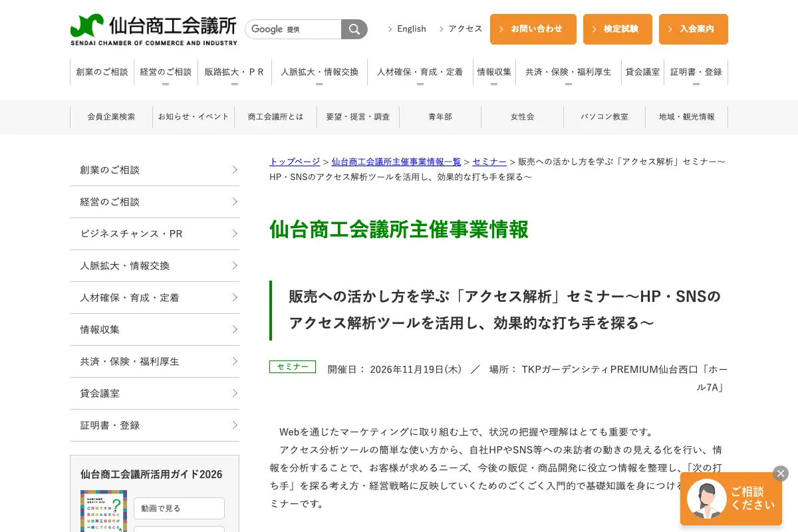Click the 開催日 2026年11月19日(木) text

tap(394, 369)
